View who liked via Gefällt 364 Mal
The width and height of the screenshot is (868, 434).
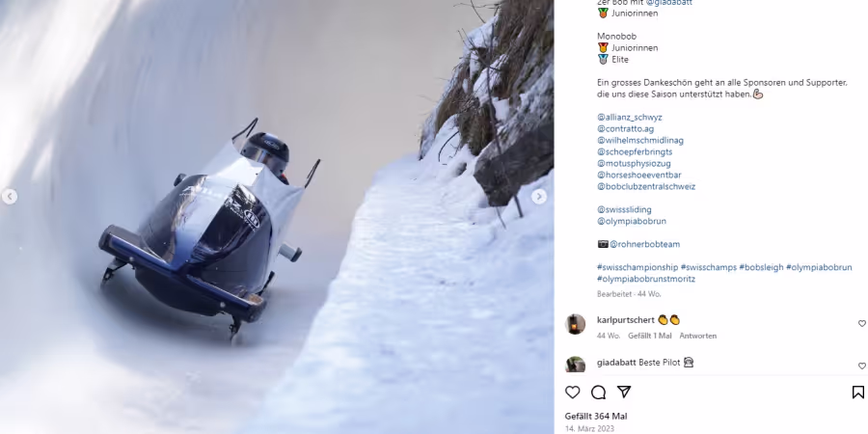596,417
